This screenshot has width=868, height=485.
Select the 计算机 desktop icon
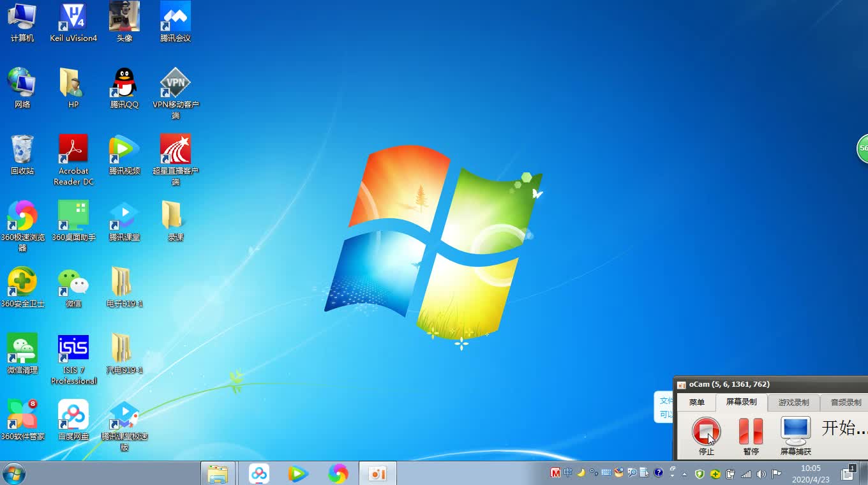point(22,22)
